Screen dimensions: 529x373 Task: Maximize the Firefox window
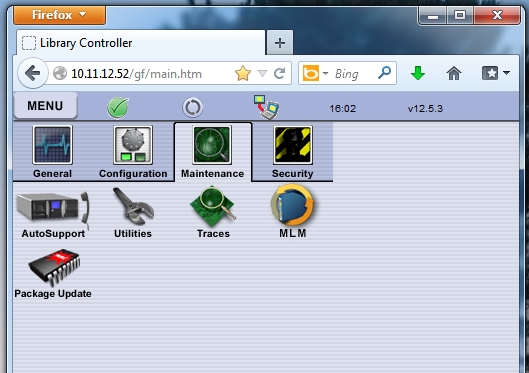(x=460, y=16)
